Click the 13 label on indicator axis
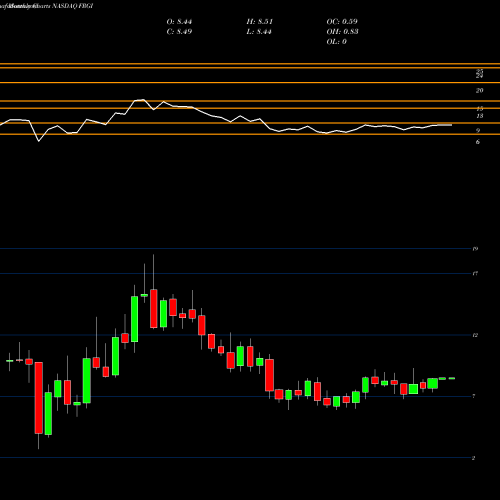Viewport: 500px width, 500px height. pos(480,116)
